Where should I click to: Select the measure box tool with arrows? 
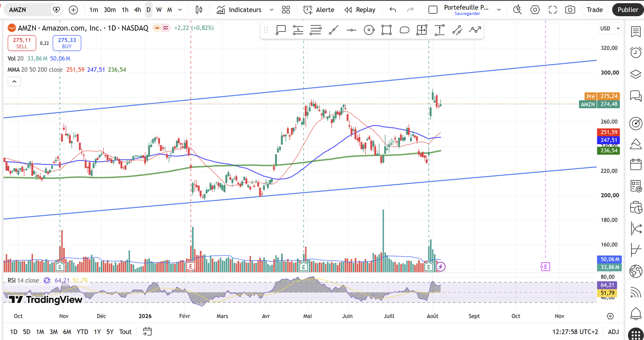pyautogui.click(x=422, y=30)
